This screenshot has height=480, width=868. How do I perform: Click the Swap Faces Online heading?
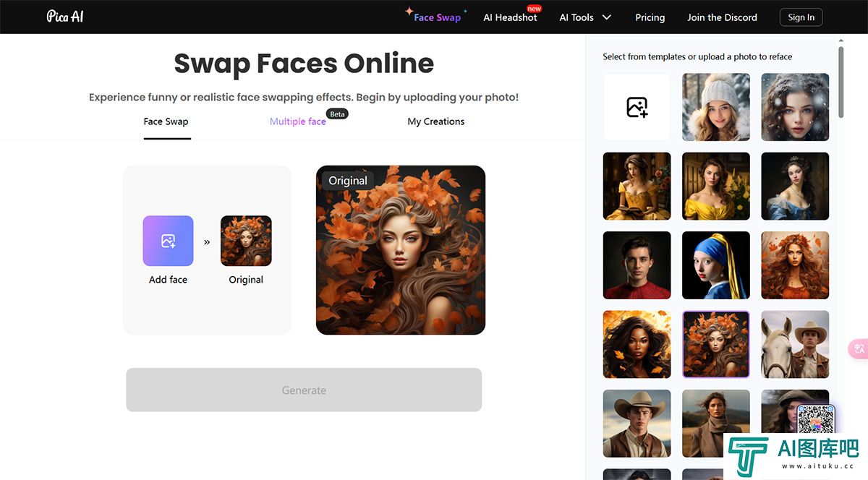click(304, 64)
